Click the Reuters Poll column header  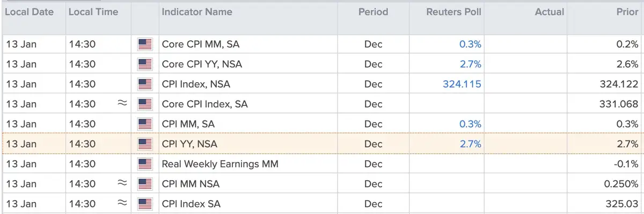click(454, 11)
